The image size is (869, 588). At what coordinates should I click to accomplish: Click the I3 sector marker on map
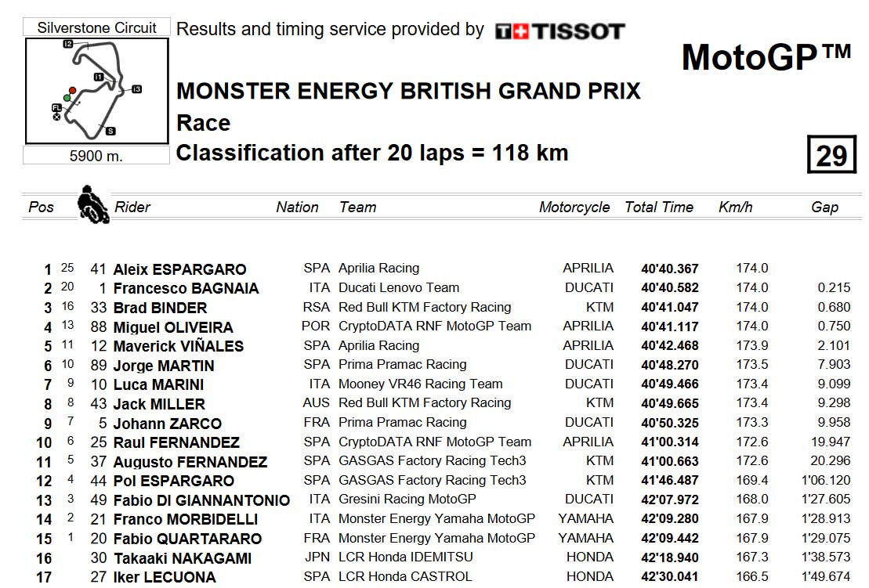(137, 88)
